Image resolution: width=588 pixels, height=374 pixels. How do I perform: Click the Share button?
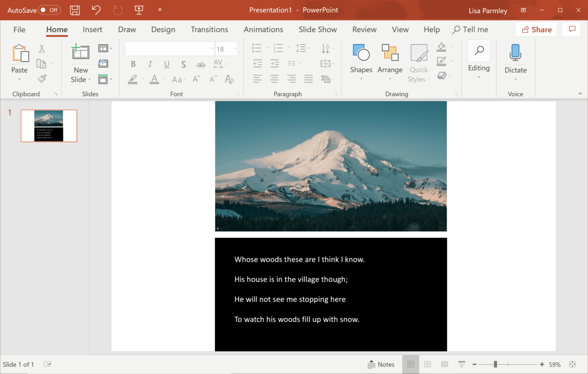click(x=537, y=29)
